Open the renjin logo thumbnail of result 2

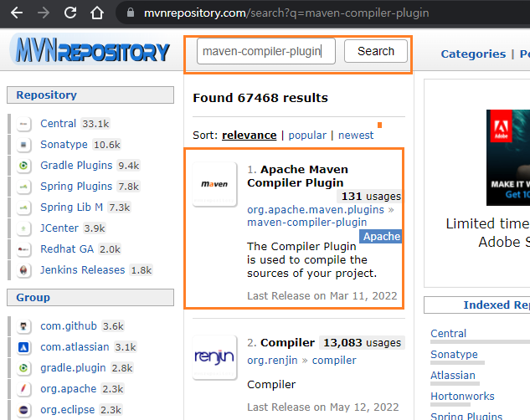coord(214,357)
